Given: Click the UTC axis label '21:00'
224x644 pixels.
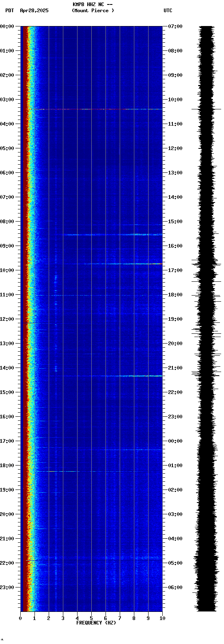Looking at the screenshot, I should (x=175, y=368).
